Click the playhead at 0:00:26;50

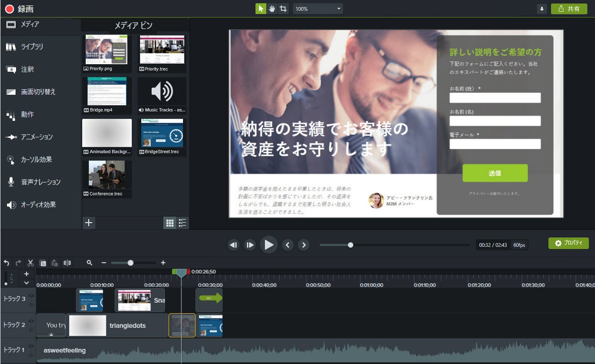click(181, 273)
